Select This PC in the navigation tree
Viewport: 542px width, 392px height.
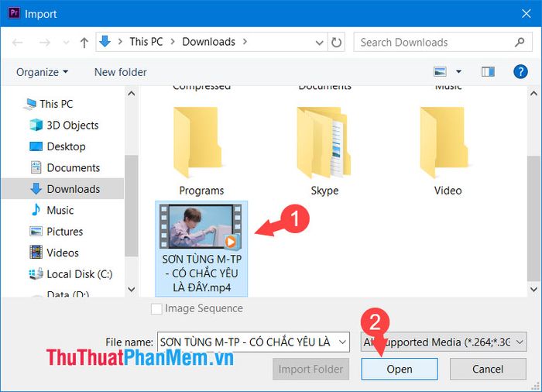[57, 104]
